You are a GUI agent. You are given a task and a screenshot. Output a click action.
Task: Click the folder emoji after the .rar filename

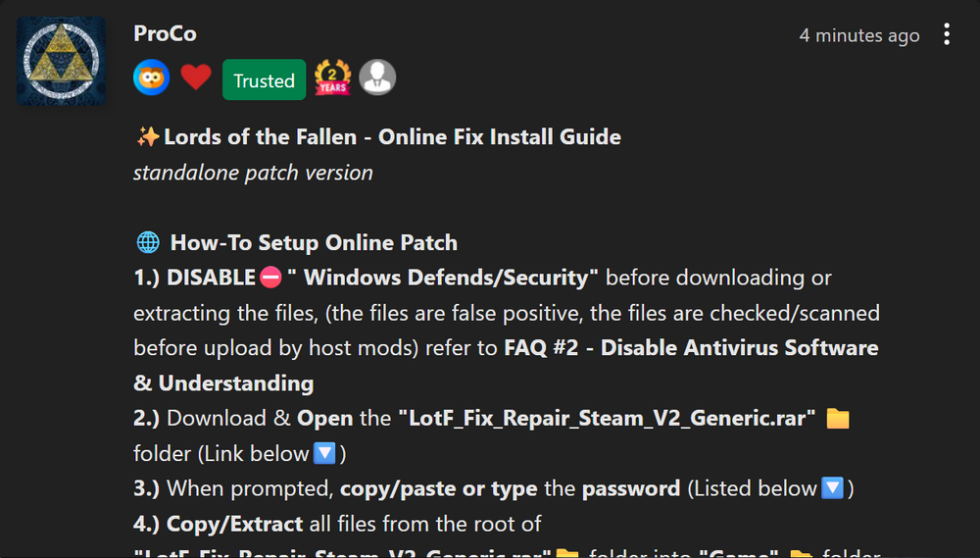(837, 420)
